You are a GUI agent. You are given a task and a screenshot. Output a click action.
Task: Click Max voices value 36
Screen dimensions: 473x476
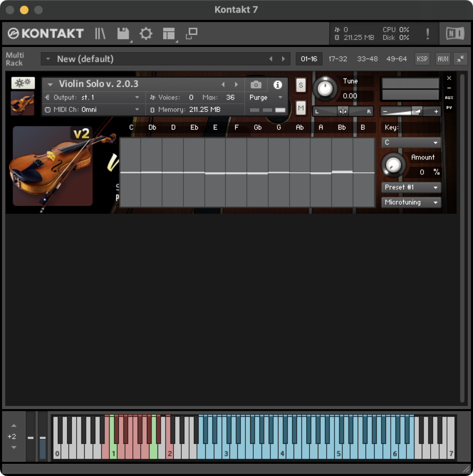[x=230, y=98]
